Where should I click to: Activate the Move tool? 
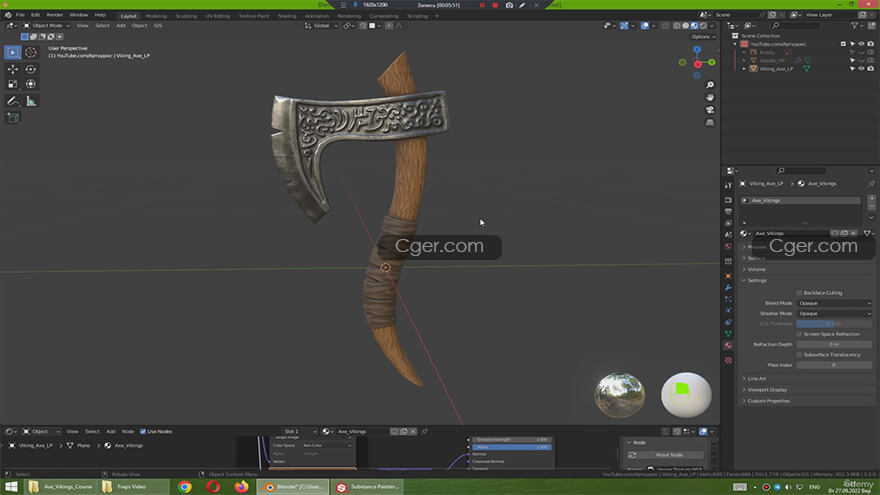(13, 69)
